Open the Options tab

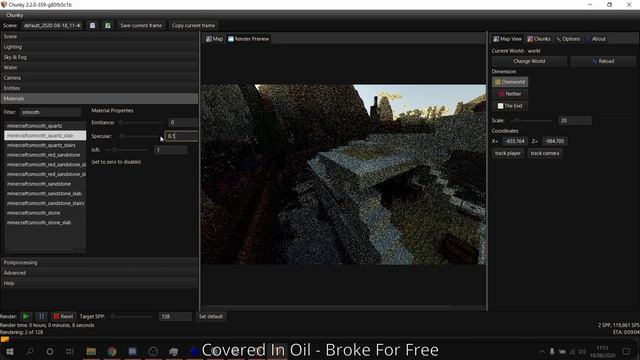(568, 39)
